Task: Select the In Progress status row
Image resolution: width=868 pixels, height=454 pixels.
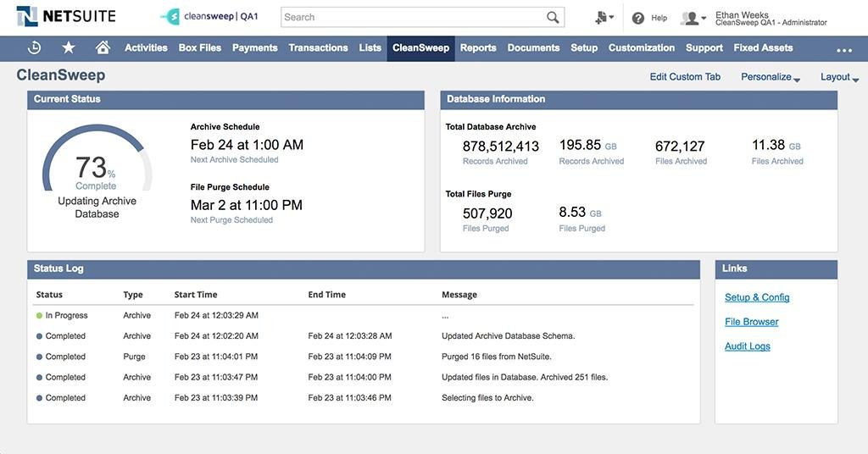Action: point(363,316)
